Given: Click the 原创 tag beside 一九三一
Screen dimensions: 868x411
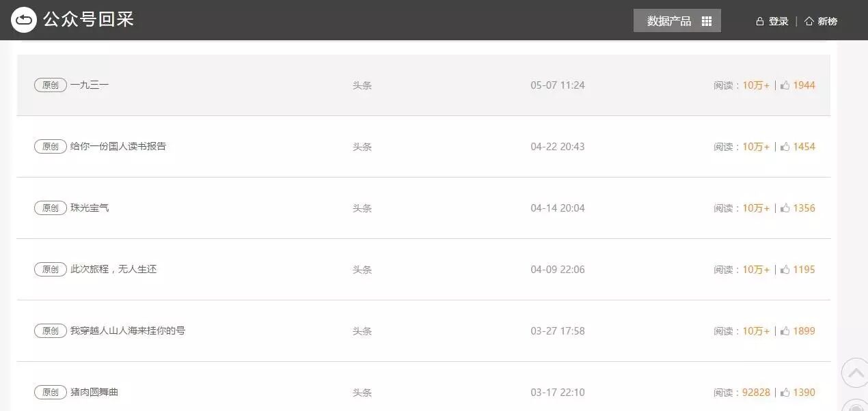Looking at the screenshot, I should (51, 85).
